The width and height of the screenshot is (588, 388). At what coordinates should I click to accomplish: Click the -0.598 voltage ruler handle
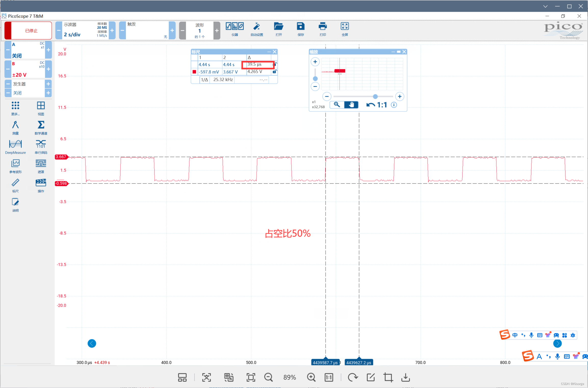61,183
